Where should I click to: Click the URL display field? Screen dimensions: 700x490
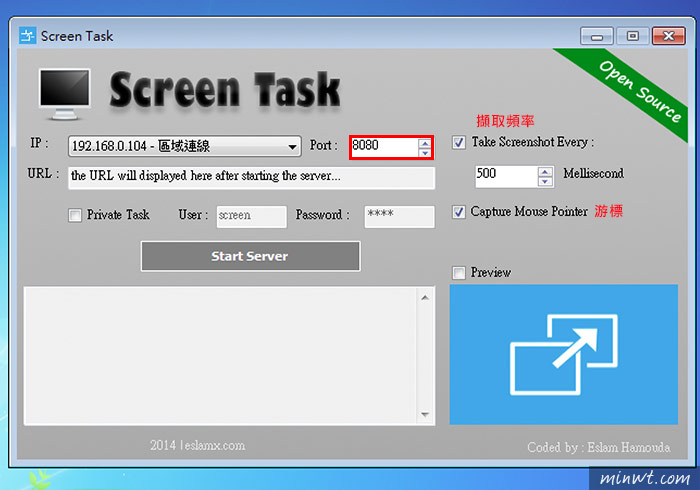click(x=251, y=178)
